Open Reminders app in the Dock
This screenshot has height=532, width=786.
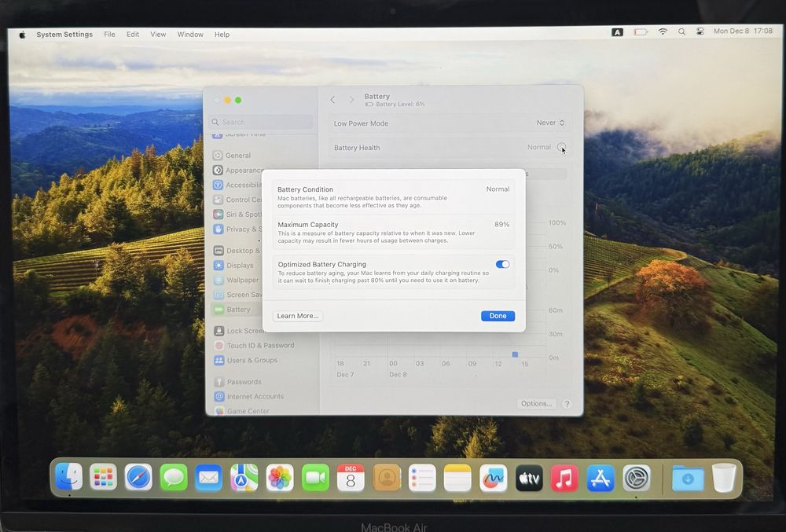pos(422,478)
